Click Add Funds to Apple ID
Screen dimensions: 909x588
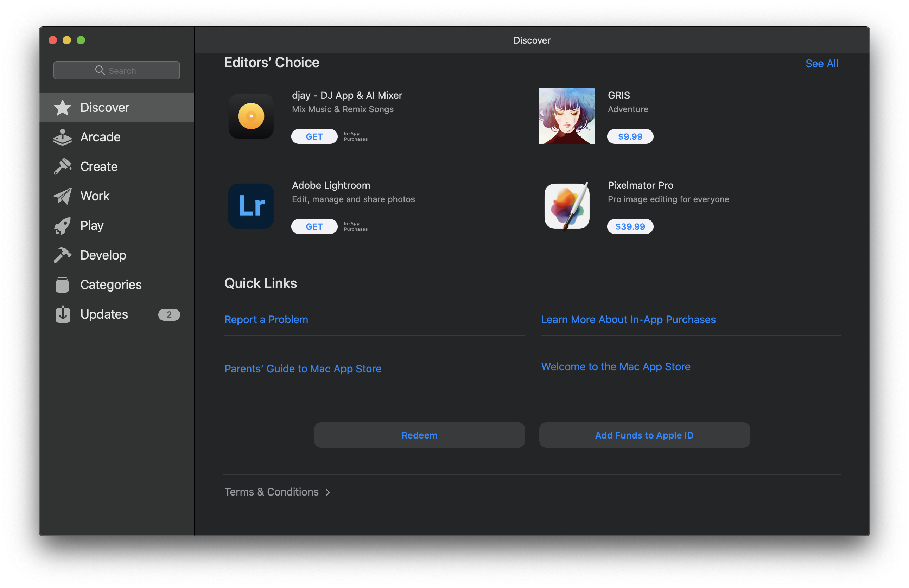point(644,435)
